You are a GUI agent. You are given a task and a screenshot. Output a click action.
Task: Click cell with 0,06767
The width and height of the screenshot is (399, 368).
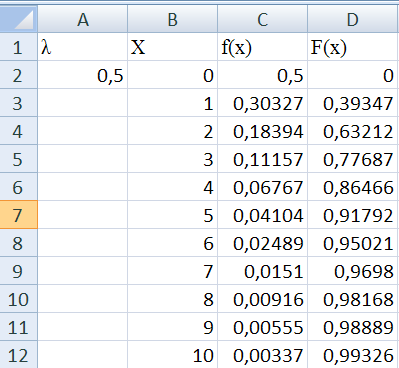(262, 187)
